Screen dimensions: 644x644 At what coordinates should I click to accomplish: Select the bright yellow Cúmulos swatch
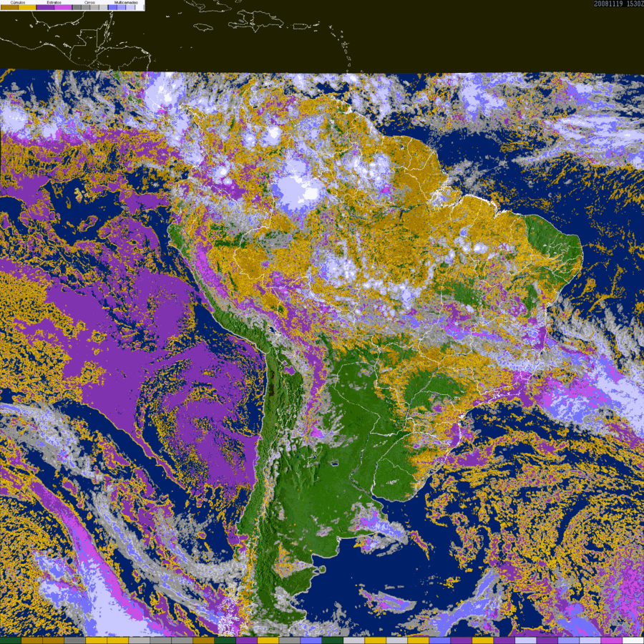27,7
